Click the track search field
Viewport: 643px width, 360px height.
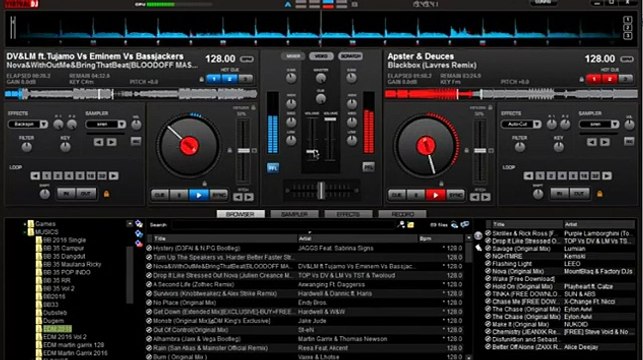tap(283, 225)
